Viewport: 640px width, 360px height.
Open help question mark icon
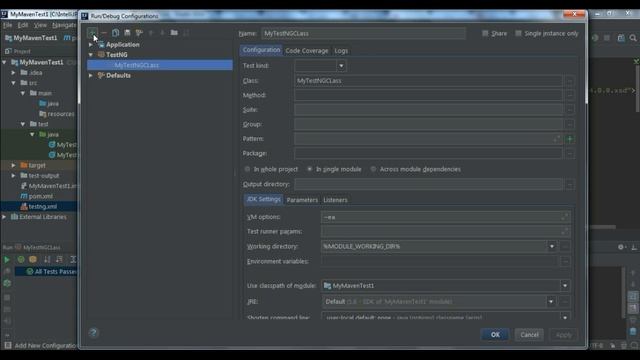click(x=93, y=333)
